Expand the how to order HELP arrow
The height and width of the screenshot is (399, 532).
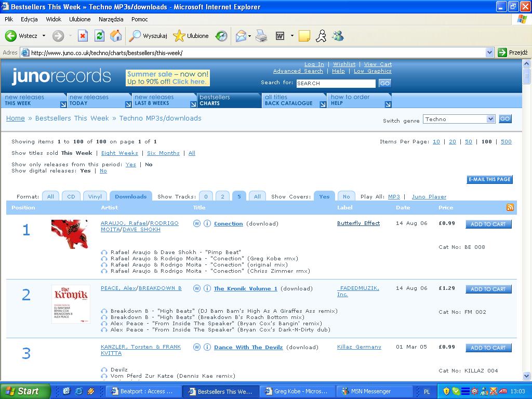(388, 104)
